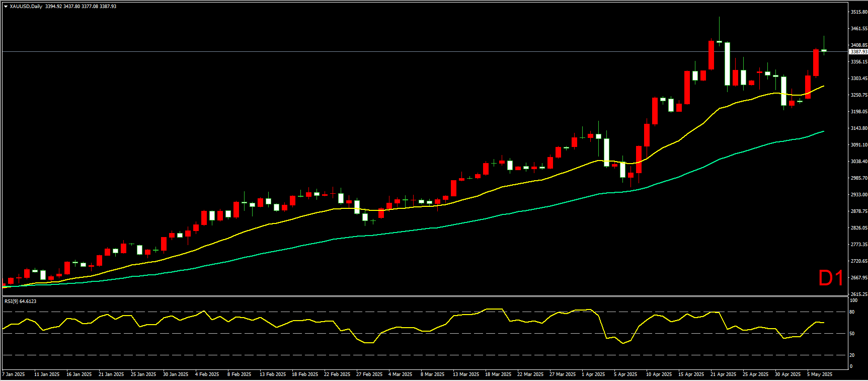This screenshot has width=868, height=381.
Task: Click the red D1 timeframe label
Action: click(x=831, y=278)
